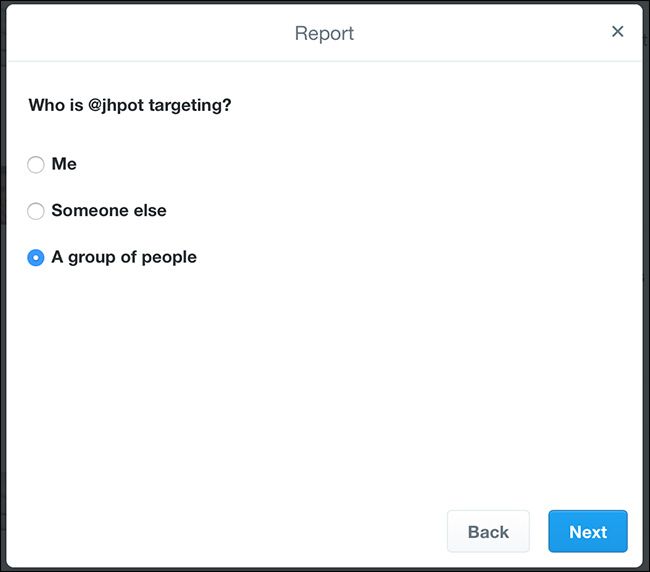
Task: Proceed by pressing the Next button
Action: coord(587,531)
